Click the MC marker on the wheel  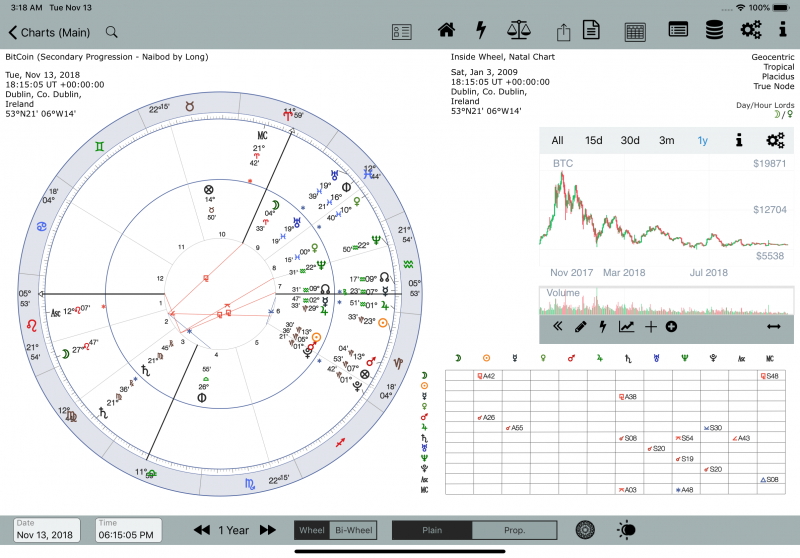[x=262, y=136]
